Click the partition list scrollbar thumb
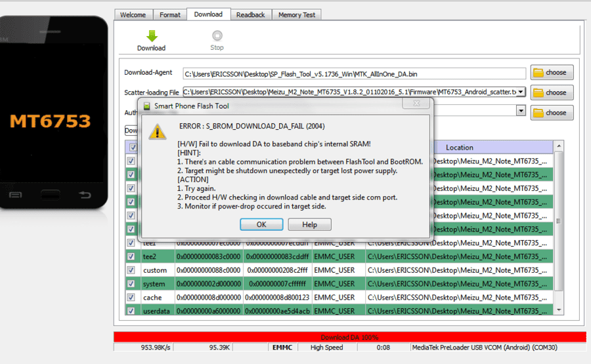Image resolution: width=591 pixels, height=364 pixels. [559, 221]
